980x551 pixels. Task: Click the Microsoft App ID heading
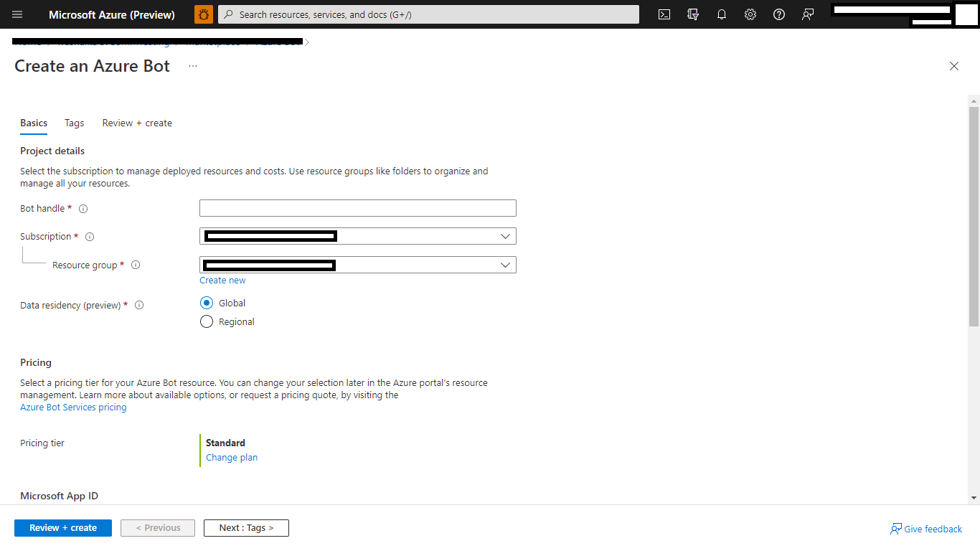[59, 496]
